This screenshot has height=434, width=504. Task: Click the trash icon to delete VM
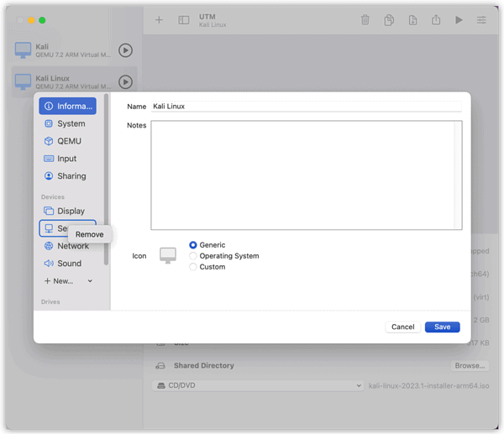tap(365, 19)
